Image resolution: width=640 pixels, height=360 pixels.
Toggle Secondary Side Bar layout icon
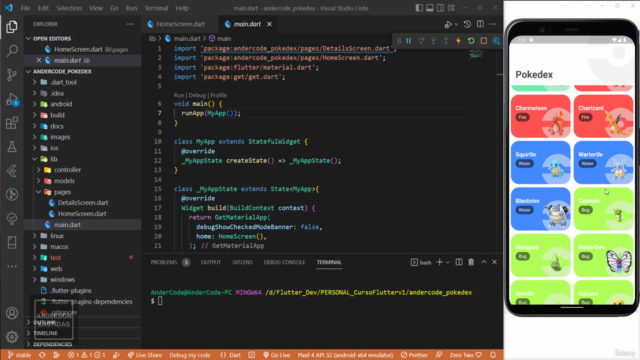pyautogui.click(x=440, y=8)
